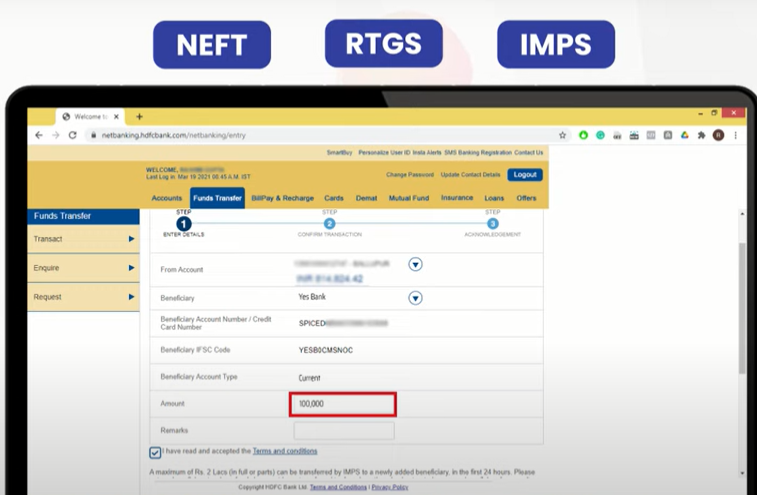The height and width of the screenshot is (495, 757).
Task: Click the Change Password link
Action: pos(410,174)
